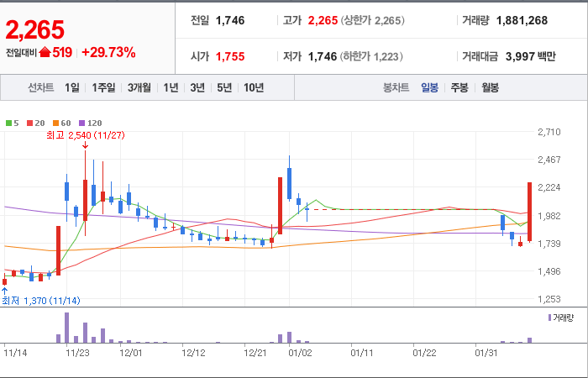Image resolution: width=588 pixels, height=378 pixels.
Task: Switch to 10년 chart range
Action: point(254,87)
